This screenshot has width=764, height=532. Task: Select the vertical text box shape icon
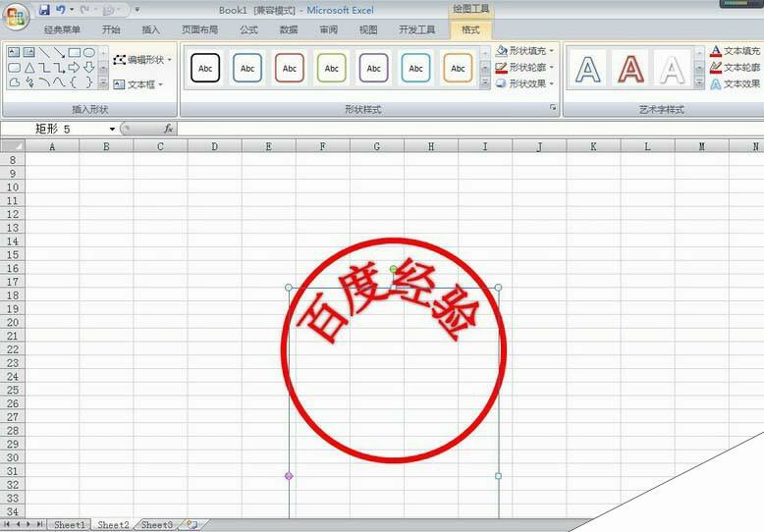click(29, 53)
